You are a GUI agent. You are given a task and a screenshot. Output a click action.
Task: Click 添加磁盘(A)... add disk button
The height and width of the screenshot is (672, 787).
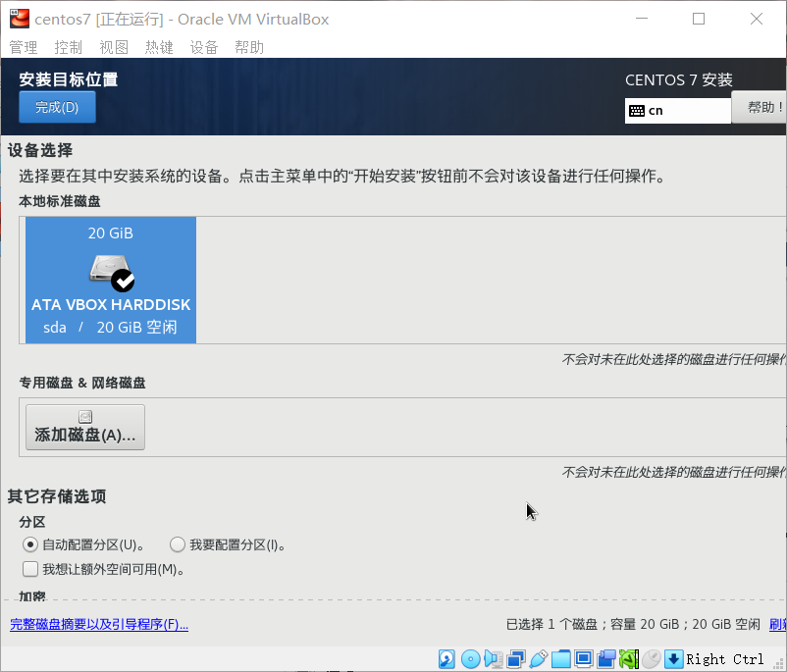[85, 427]
